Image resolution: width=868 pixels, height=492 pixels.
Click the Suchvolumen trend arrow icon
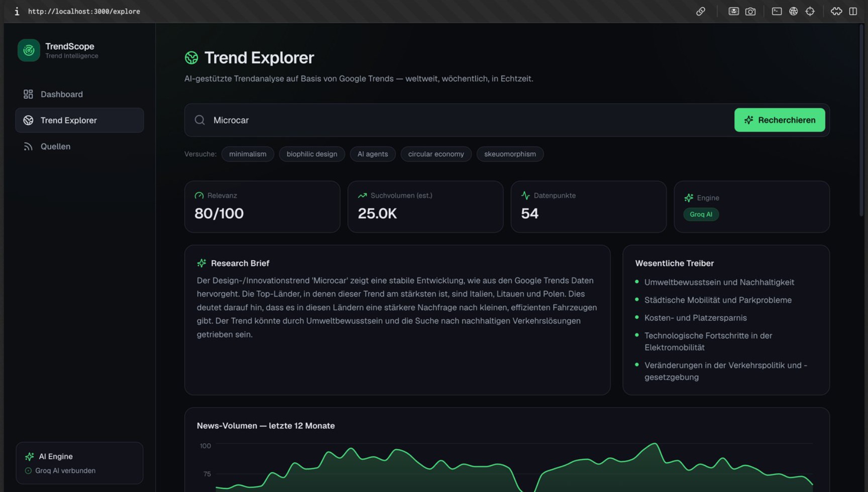[x=362, y=196]
